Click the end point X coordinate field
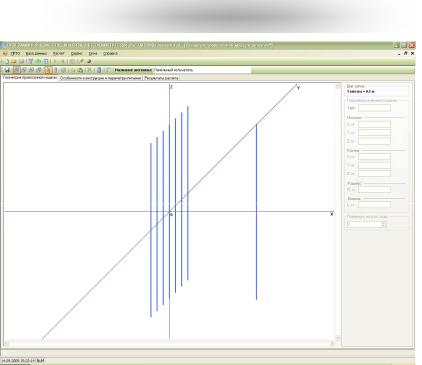 (x=374, y=157)
